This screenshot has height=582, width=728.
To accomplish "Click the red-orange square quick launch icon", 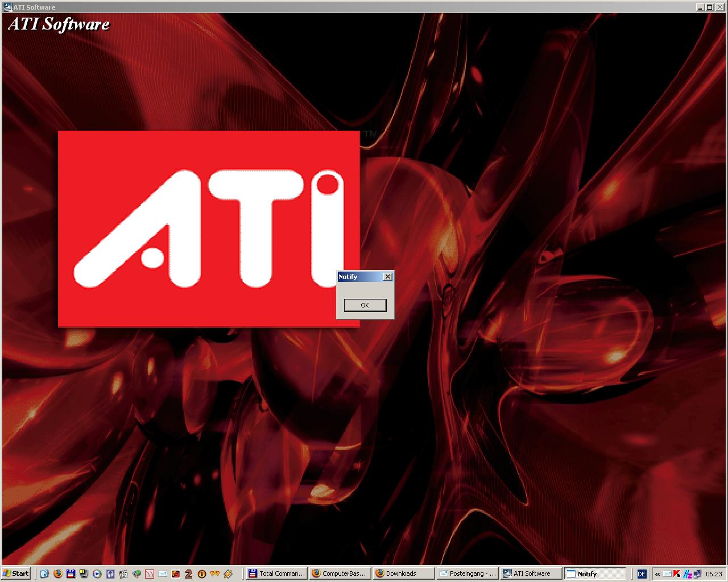I will (176, 574).
